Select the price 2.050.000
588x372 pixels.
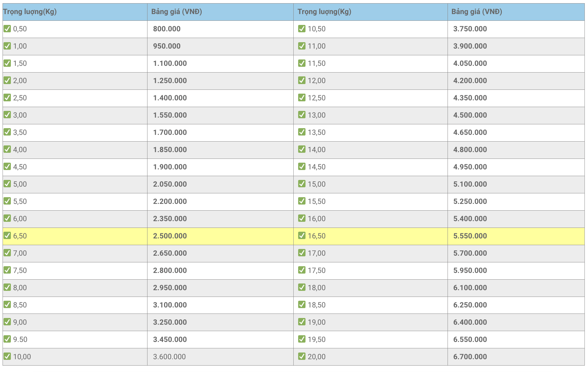(x=170, y=184)
